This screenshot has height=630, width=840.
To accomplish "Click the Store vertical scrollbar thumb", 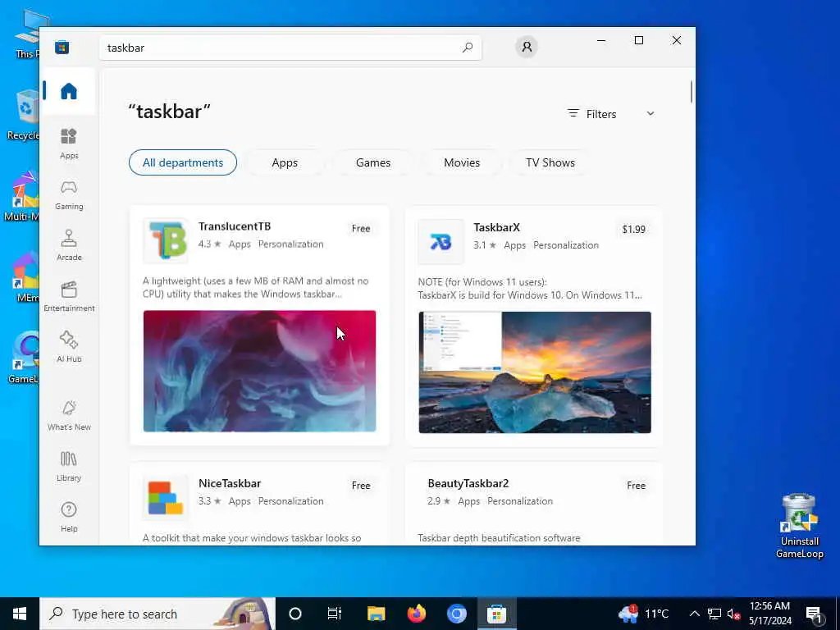I will click(x=691, y=92).
